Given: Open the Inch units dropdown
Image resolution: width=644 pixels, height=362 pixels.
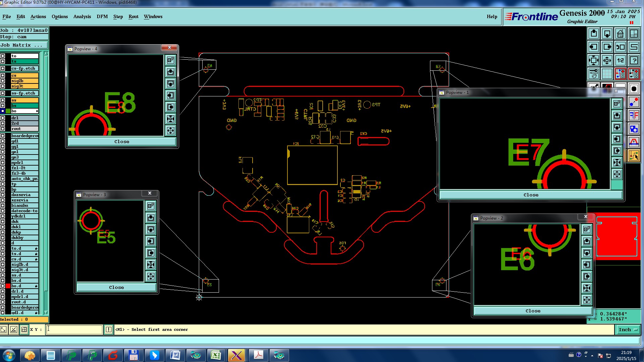Looking at the screenshot, I should [628, 330].
